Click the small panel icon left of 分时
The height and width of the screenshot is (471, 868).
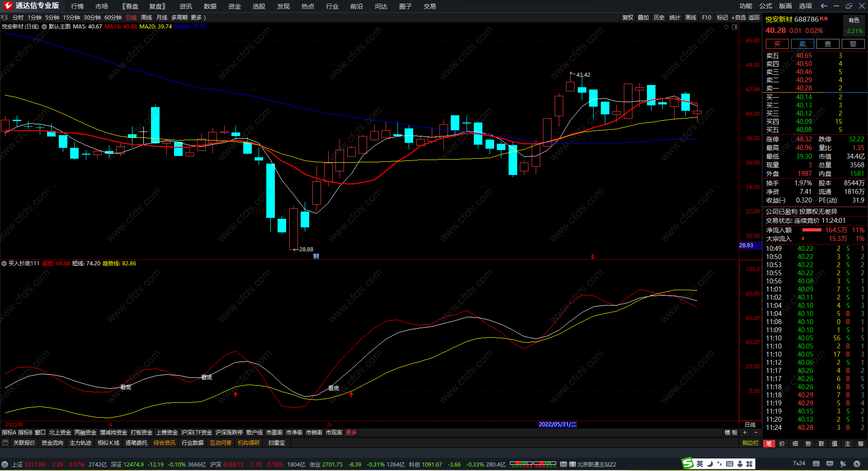click(x=5, y=18)
